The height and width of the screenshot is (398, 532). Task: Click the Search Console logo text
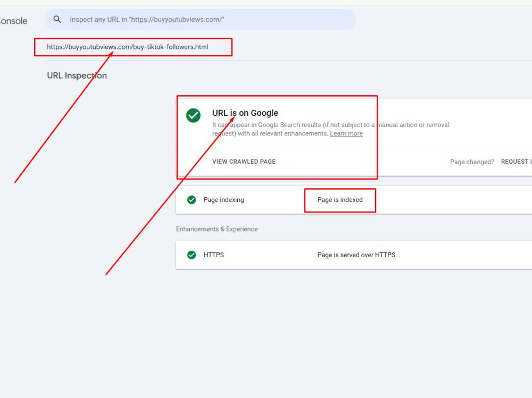[14, 21]
